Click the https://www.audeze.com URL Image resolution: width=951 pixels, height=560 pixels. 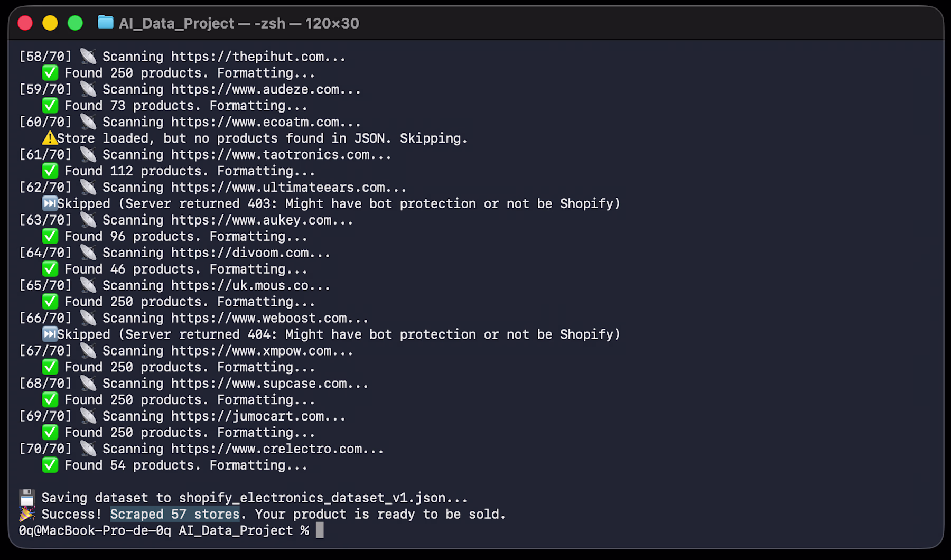click(255, 89)
